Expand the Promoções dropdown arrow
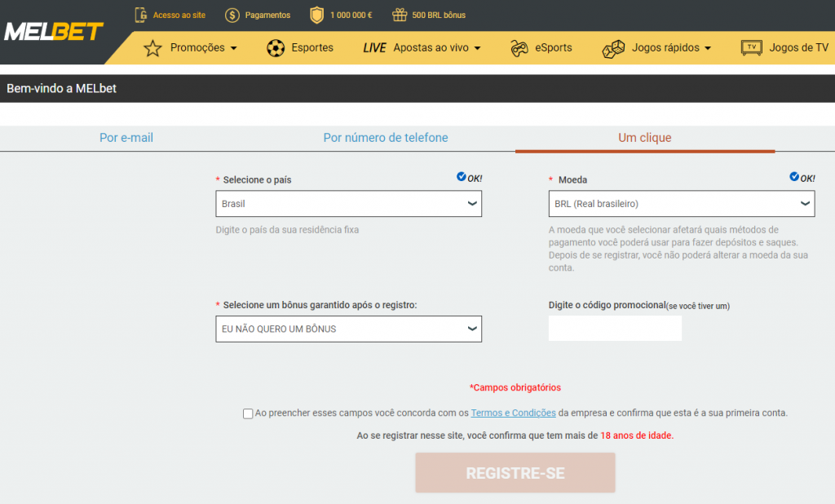Viewport: 835px width, 504px height. [234, 48]
